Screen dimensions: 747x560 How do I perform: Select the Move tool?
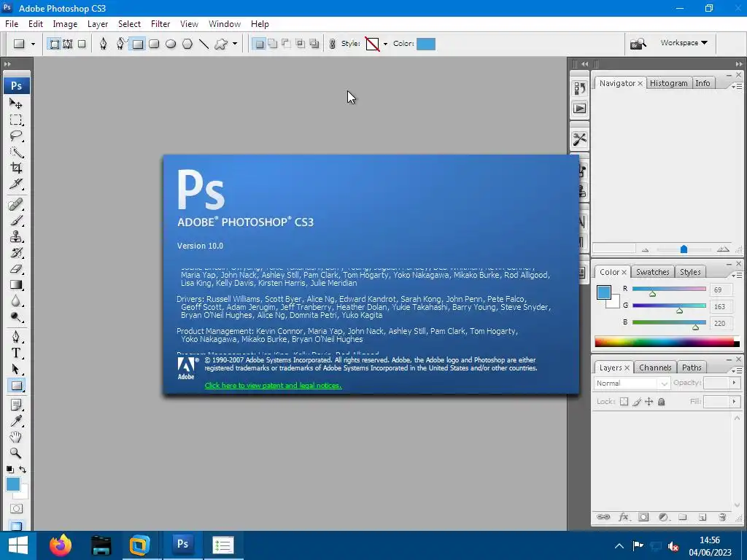(16, 104)
